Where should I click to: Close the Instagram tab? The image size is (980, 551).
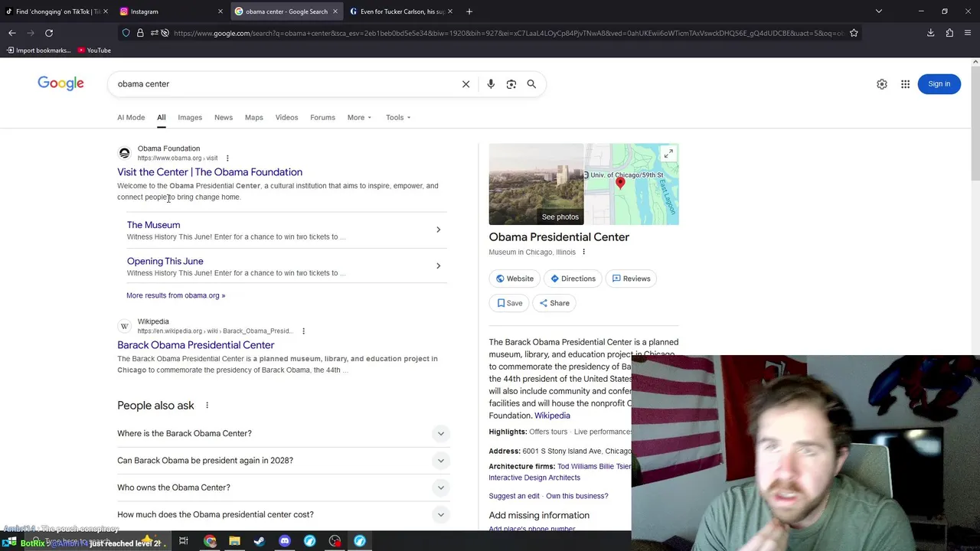(220, 11)
